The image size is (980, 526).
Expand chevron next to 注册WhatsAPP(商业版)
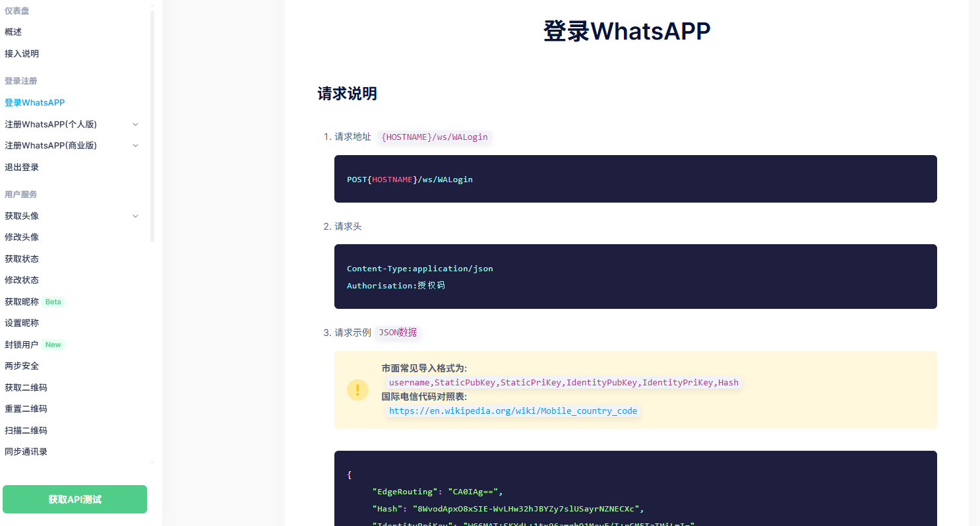(x=135, y=145)
